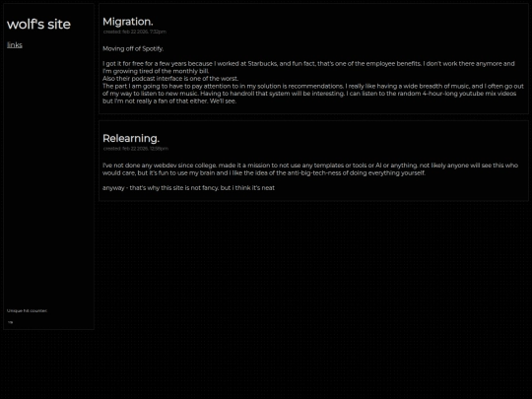Click the hit counter number value
532x399 pixels.
pos(11,322)
